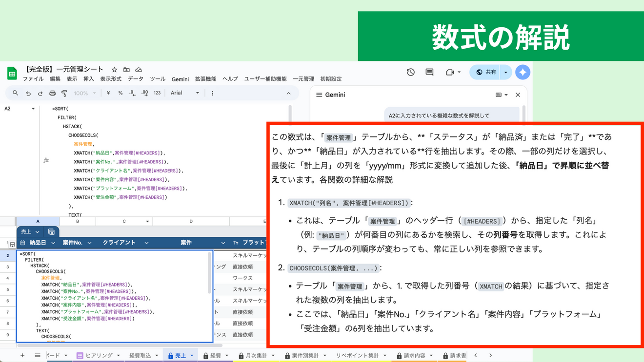This screenshot has width=644, height=362.
Task: Open the all sheets list icon
Action: click(38, 356)
